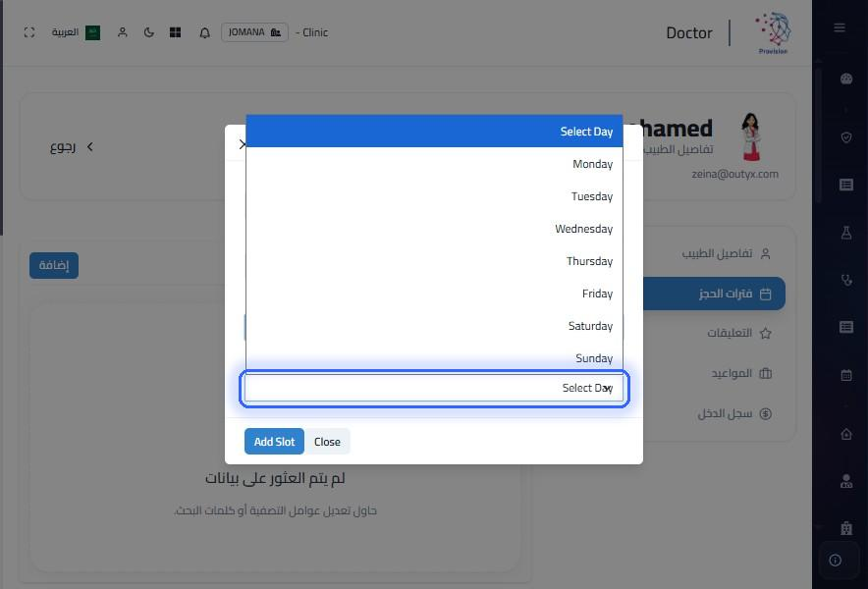Image resolution: width=868 pixels, height=589 pixels.
Task: Open the user profile icon
Action: (123, 32)
